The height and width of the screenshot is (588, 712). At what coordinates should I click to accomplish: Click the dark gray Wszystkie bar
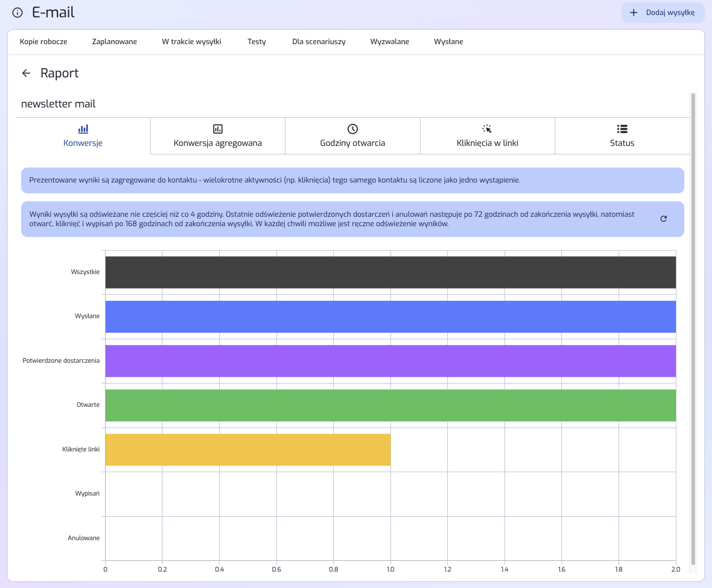390,272
